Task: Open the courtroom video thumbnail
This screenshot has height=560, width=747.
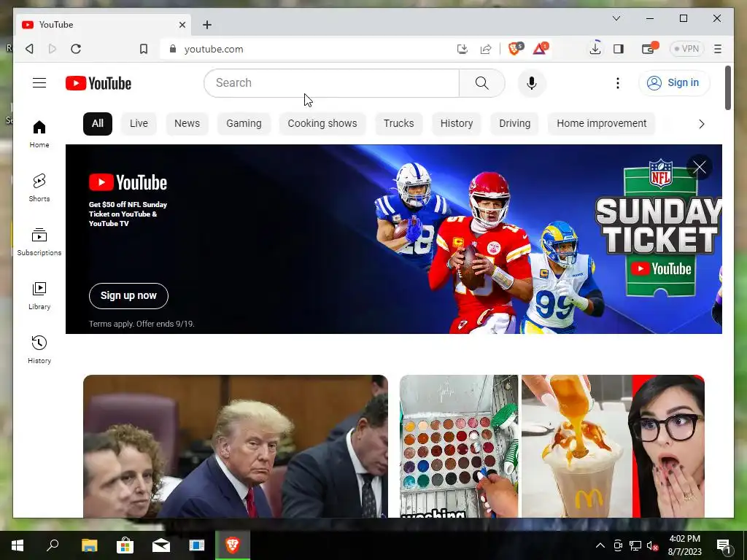Action: tap(236, 446)
